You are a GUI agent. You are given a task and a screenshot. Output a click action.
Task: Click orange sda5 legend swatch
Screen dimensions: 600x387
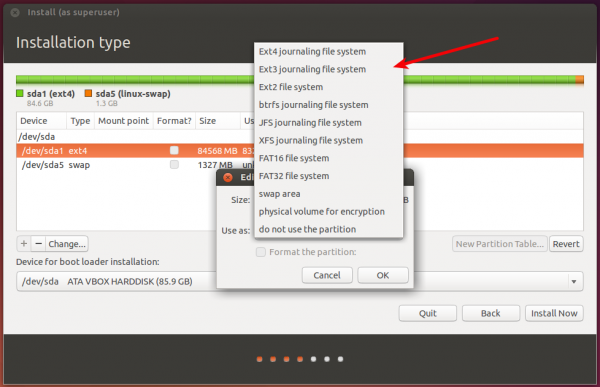[88, 93]
